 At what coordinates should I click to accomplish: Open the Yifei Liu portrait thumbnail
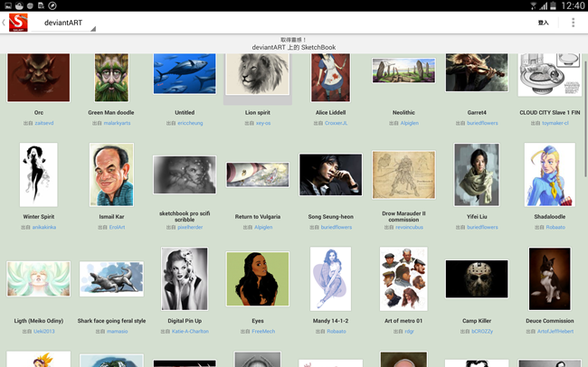tap(477, 174)
